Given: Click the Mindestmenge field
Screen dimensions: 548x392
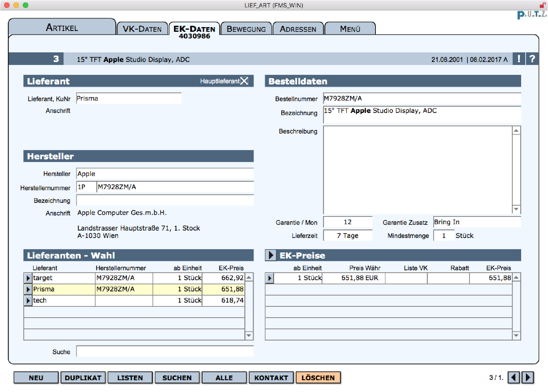Looking at the screenshot, I should click(444, 235).
